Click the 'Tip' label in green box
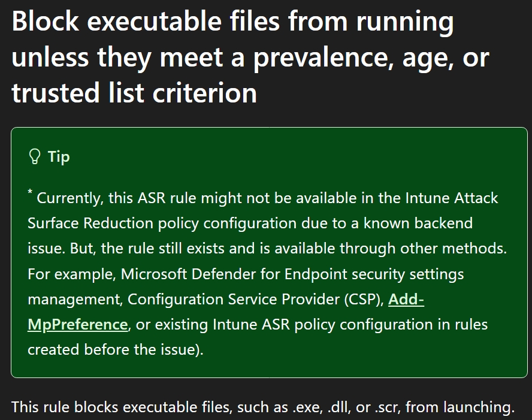532x420 pixels. pos(59,157)
